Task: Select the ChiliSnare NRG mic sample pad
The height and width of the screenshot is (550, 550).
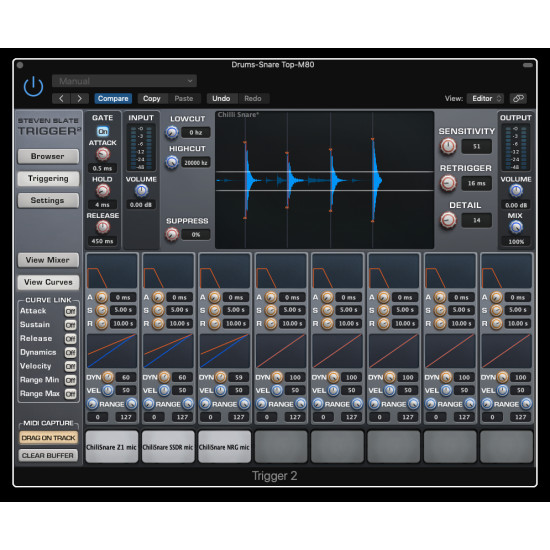Action: [x=224, y=447]
